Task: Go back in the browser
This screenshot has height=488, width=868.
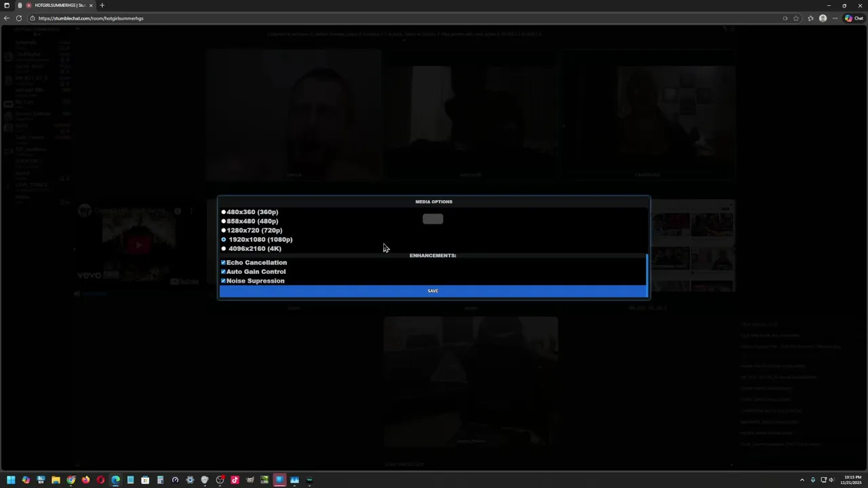Action: pos(7,18)
